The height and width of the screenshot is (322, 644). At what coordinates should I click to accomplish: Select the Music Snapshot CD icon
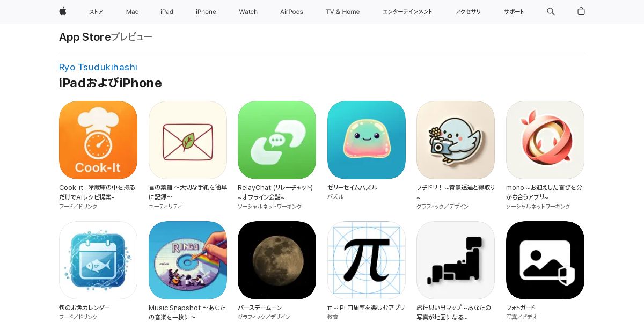(188, 260)
